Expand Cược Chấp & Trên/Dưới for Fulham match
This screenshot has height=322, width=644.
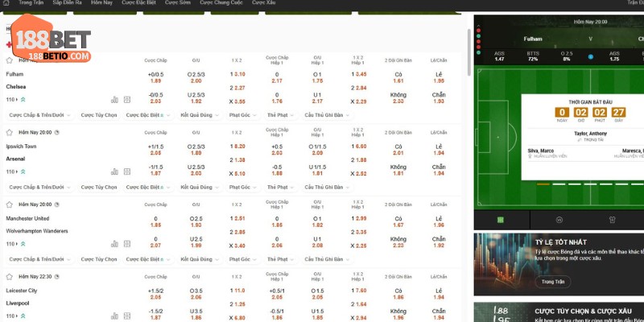point(38,115)
